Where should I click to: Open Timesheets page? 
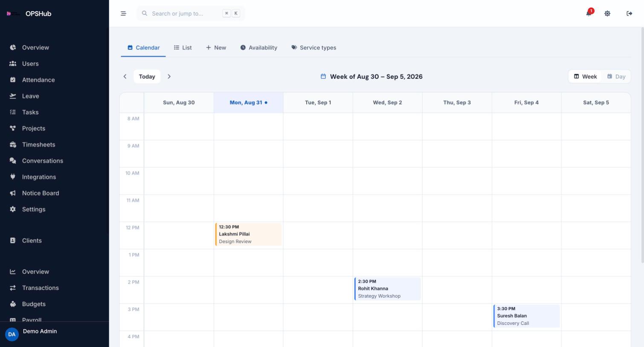(x=55, y=145)
